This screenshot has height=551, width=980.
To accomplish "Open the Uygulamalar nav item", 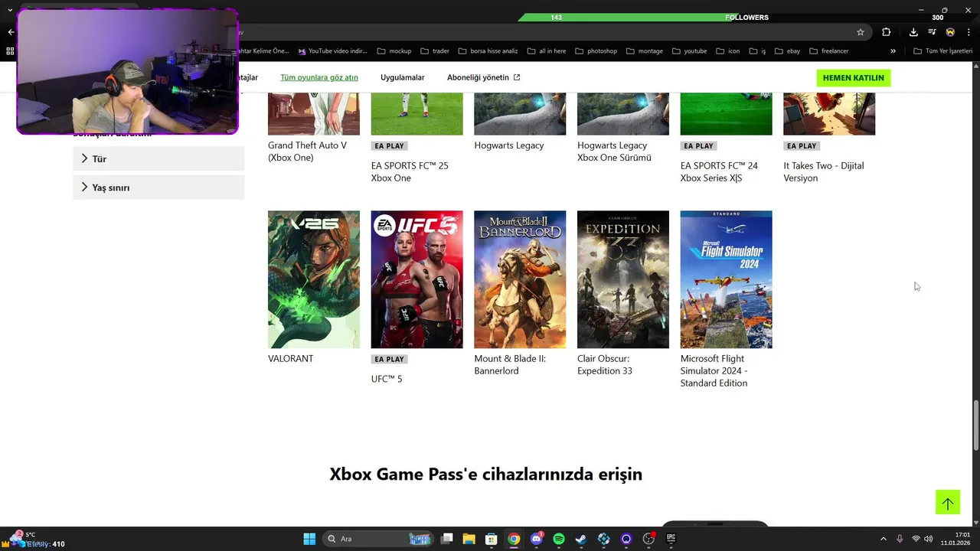I will pos(403,77).
